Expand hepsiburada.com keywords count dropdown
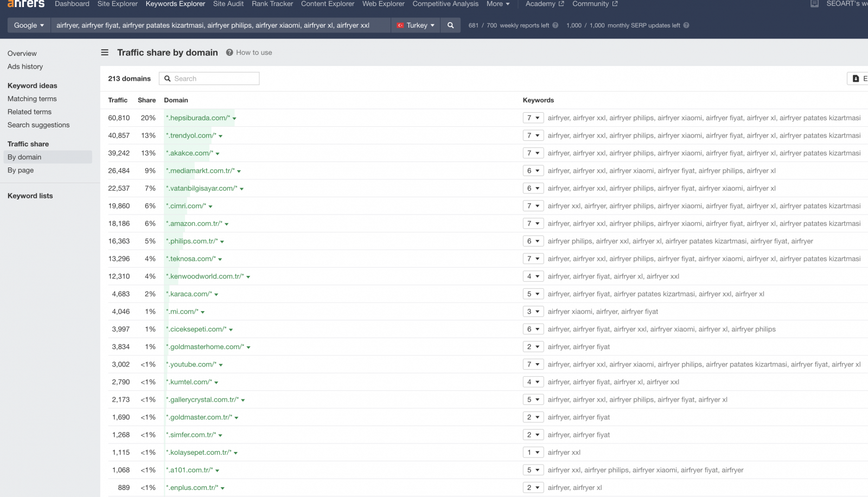The height and width of the screenshot is (497, 868). click(533, 118)
